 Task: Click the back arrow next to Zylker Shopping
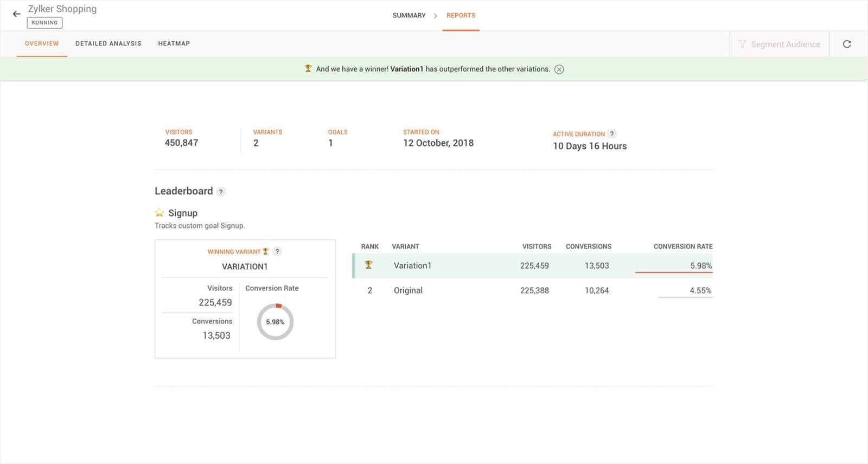pos(16,14)
